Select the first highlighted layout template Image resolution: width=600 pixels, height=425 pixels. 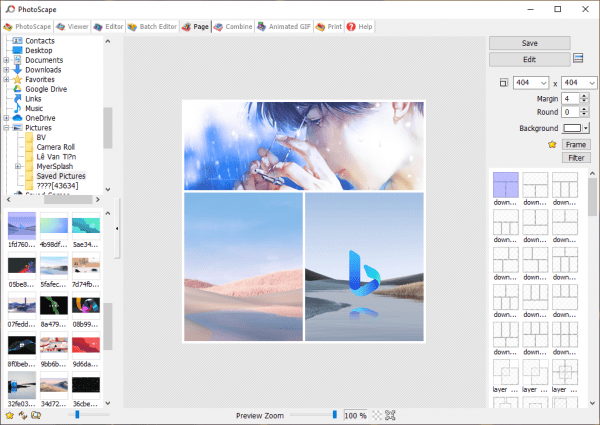(506, 185)
